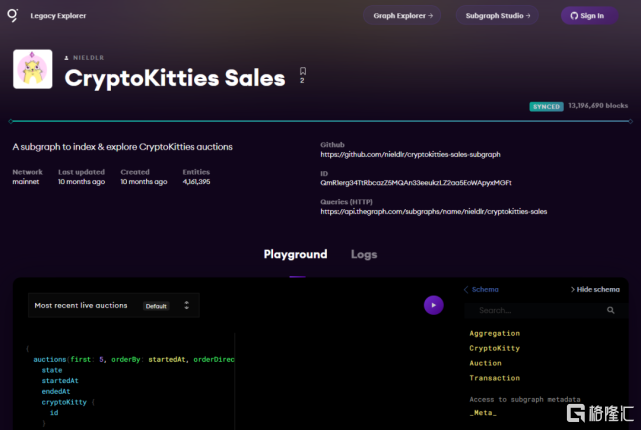Screen dimensions: 641x430
Task: Click the NIELDLR author profile icon
Action: coord(68,58)
